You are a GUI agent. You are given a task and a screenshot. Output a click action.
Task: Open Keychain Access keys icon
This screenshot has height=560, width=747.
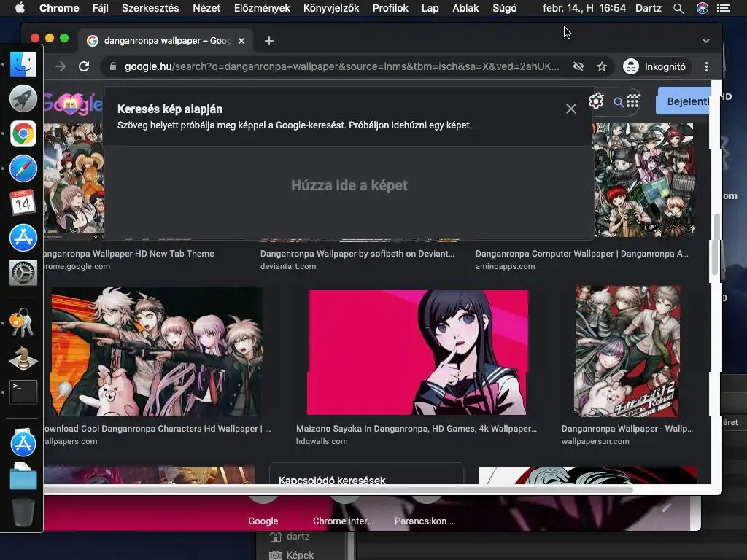click(22, 323)
